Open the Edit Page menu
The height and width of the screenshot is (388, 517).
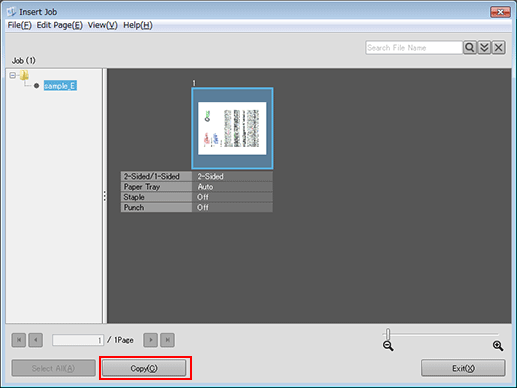(59, 25)
